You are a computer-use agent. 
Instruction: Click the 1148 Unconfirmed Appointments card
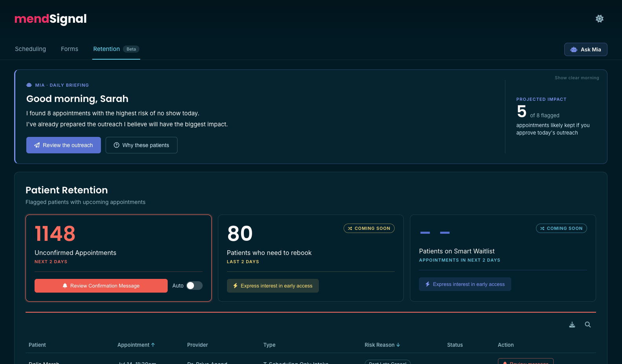click(x=119, y=258)
